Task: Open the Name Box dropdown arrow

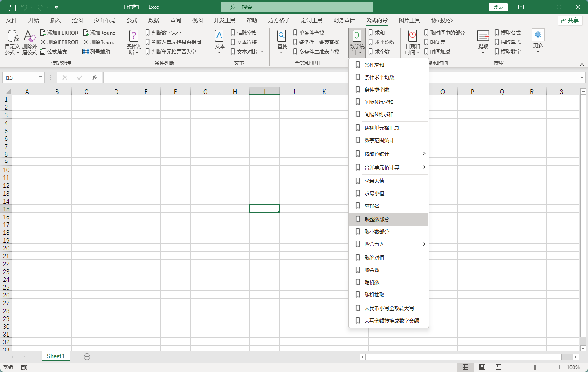Action: point(40,77)
